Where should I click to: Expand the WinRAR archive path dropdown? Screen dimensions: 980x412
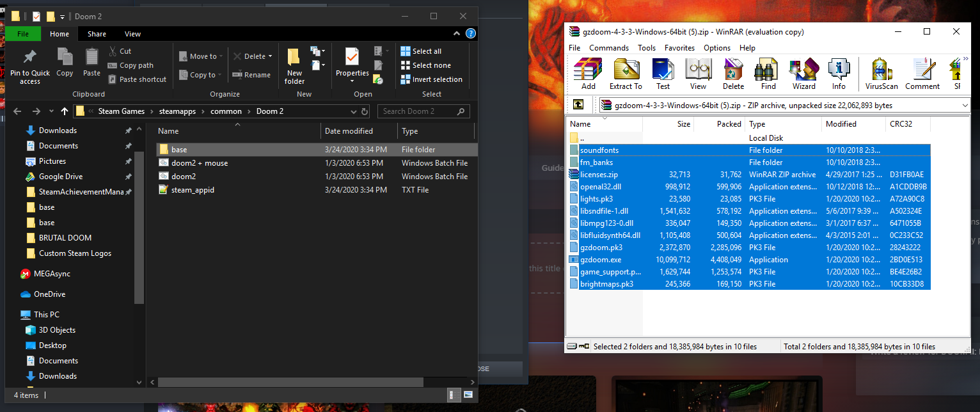click(x=964, y=105)
